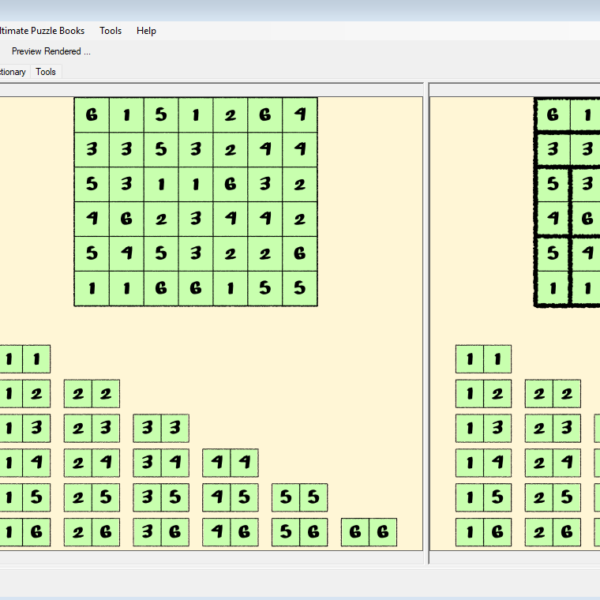Pick the 3-6 domino in left panel
This screenshot has height=600, width=600.
click(x=161, y=533)
